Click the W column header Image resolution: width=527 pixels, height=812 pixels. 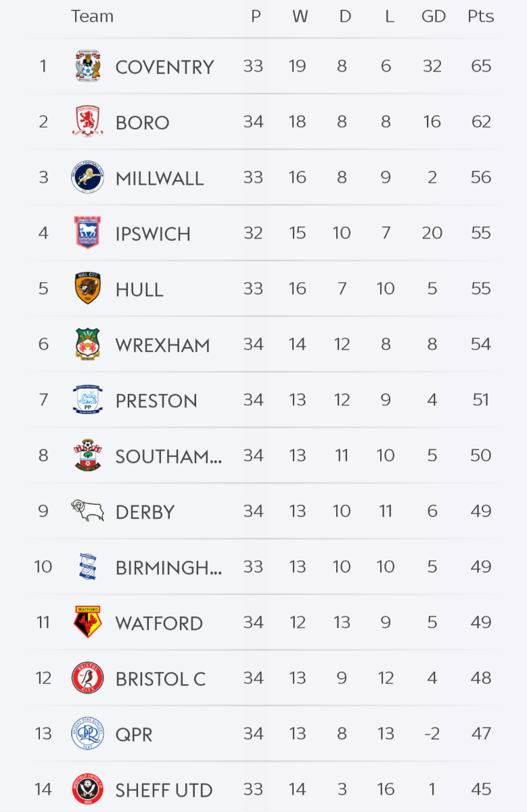(x=300, y=16)
